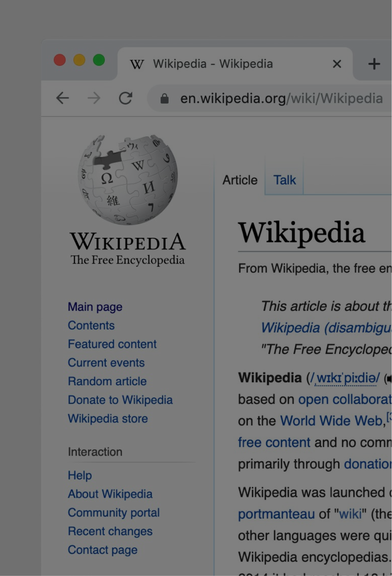Click the red window close button

60,60
